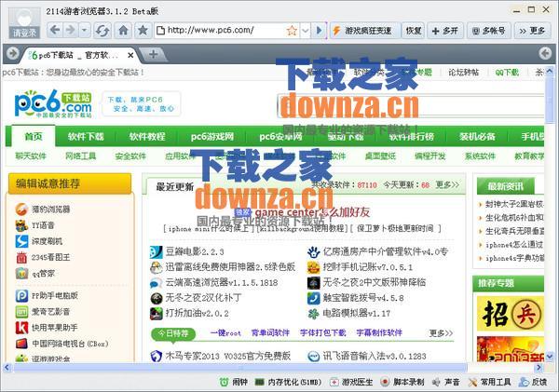Click the 中国网络电视台 (CBox) icon

(21, 344)
